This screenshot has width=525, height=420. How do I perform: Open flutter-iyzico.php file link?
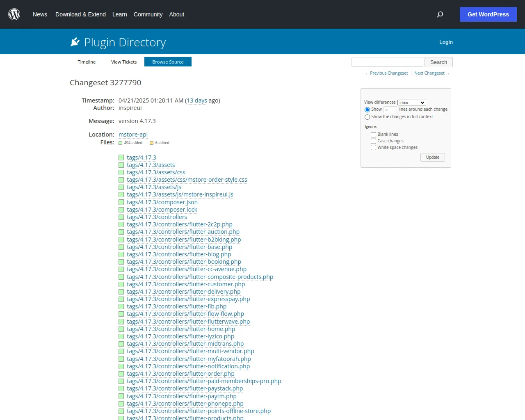pos(180,336)
